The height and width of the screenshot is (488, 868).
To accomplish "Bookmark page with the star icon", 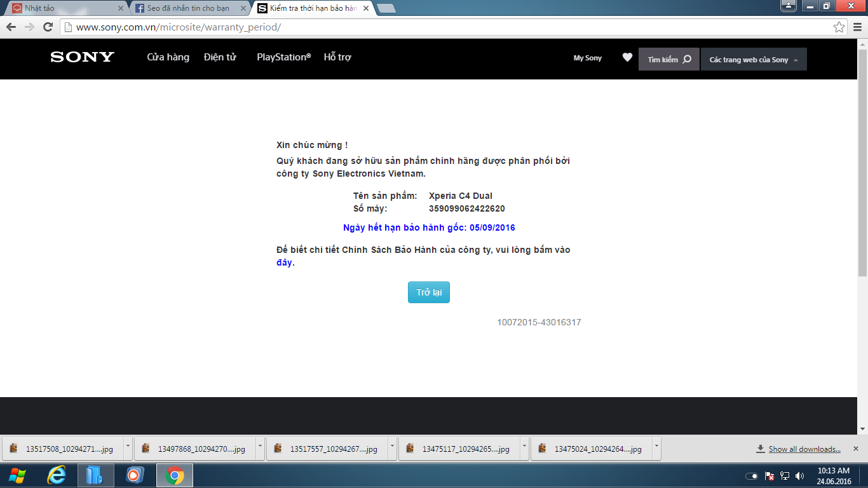I will [839, 27].
